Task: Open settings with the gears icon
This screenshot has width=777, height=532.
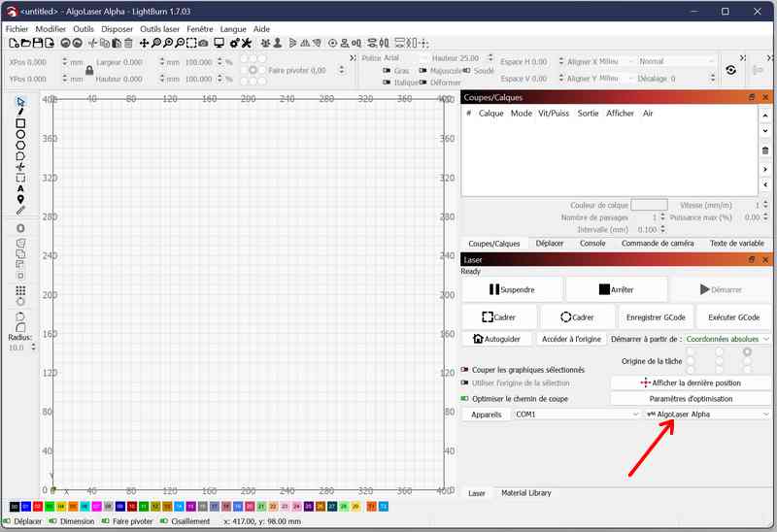Action: [x=235, y=43]
